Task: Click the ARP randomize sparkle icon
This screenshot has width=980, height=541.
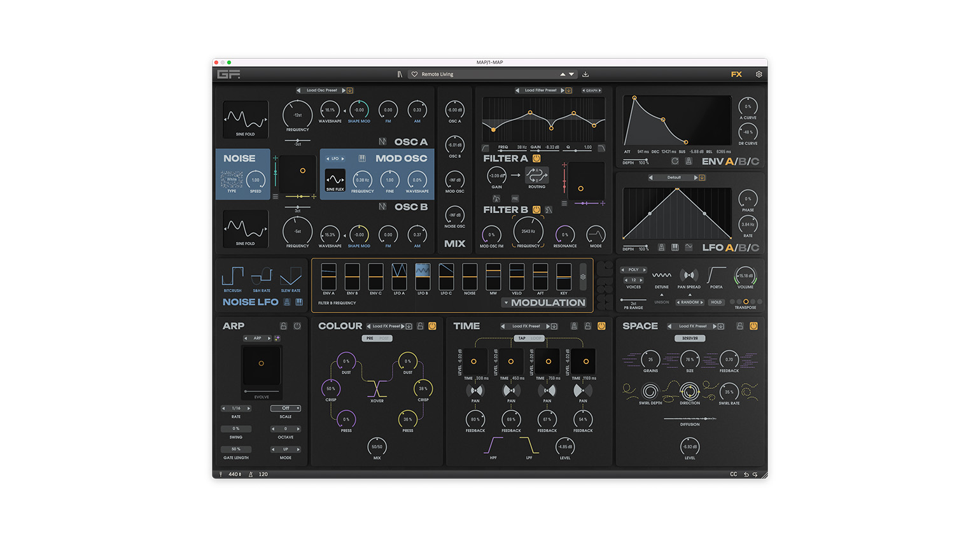Action: click(x=277, y=338)
